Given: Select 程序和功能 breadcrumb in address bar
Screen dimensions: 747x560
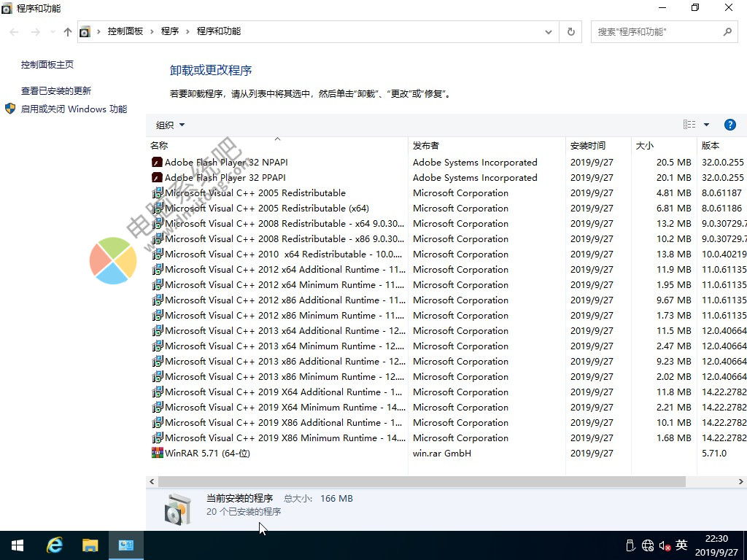Looking at the screenshot, I should coord(219,31).
